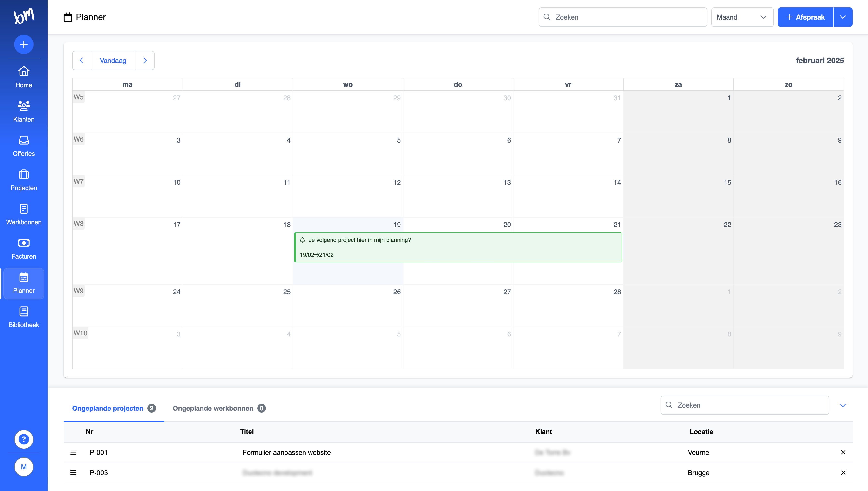The width and height of the screenshot is (868, 491).
Task: Click the Vandaag button
Action: (113, 60)
